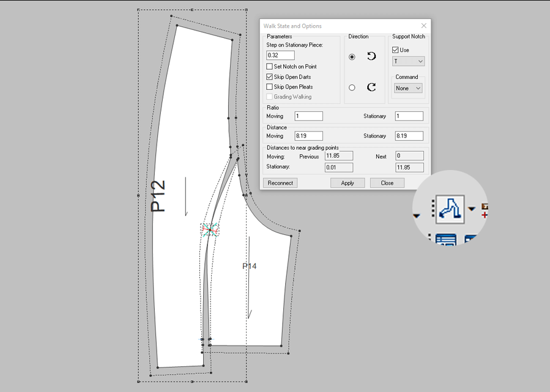The image size is (550, 392).
Task: Uncheck Use under Support Notch
Action: point(395,50)
